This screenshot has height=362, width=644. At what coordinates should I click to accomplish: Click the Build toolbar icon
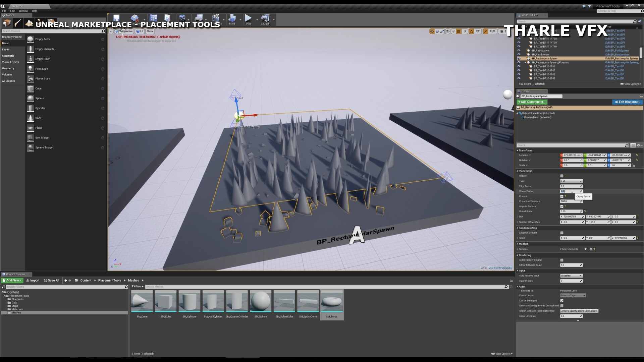click(231, 19)
